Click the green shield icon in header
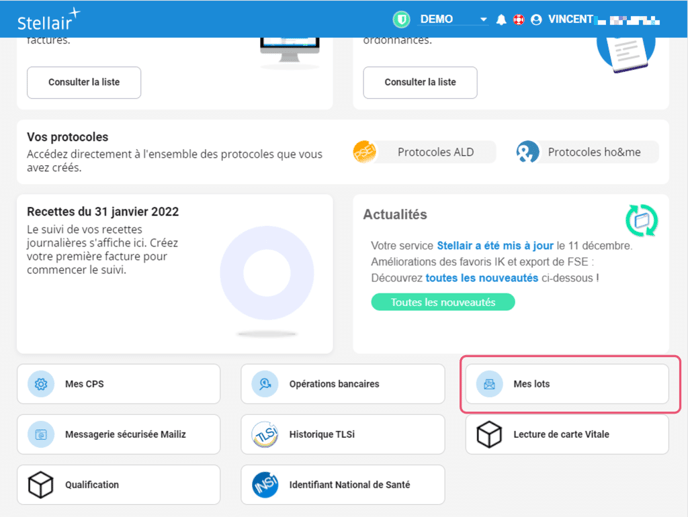 pyautogui.click(x=402, y=20)
